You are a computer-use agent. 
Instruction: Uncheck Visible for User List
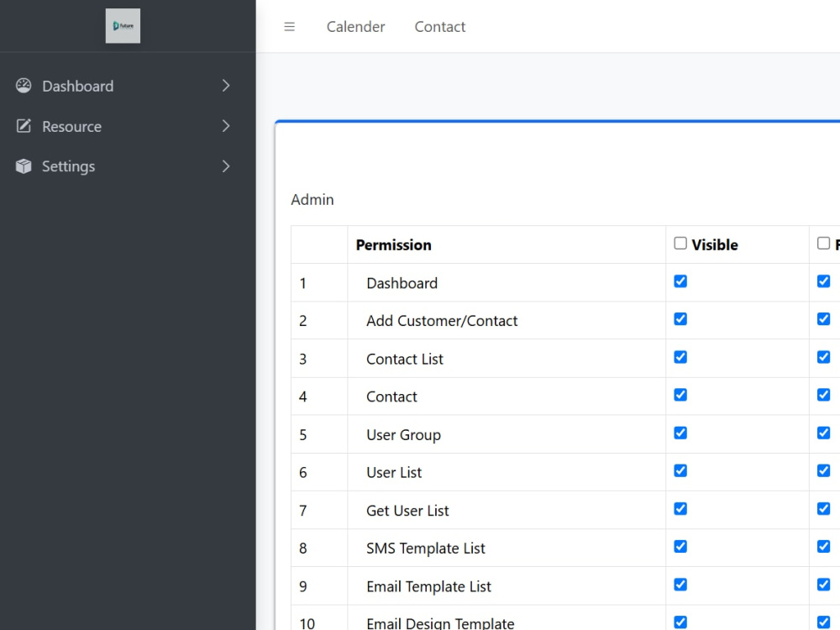[x=680, y=470]
